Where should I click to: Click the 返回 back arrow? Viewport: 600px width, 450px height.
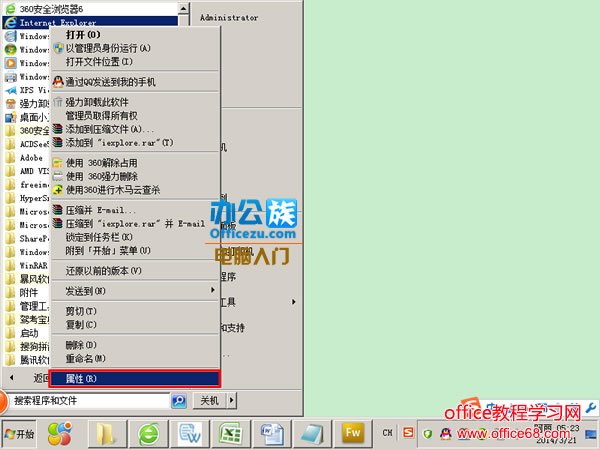[x=12, y=378]
